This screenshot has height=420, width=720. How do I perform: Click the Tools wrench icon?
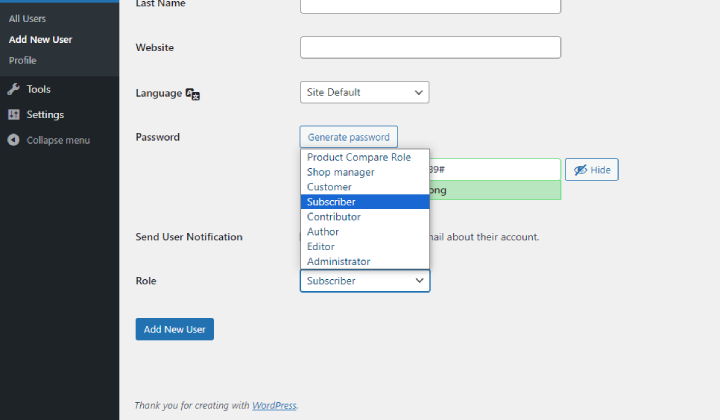[x=13, y=89]
